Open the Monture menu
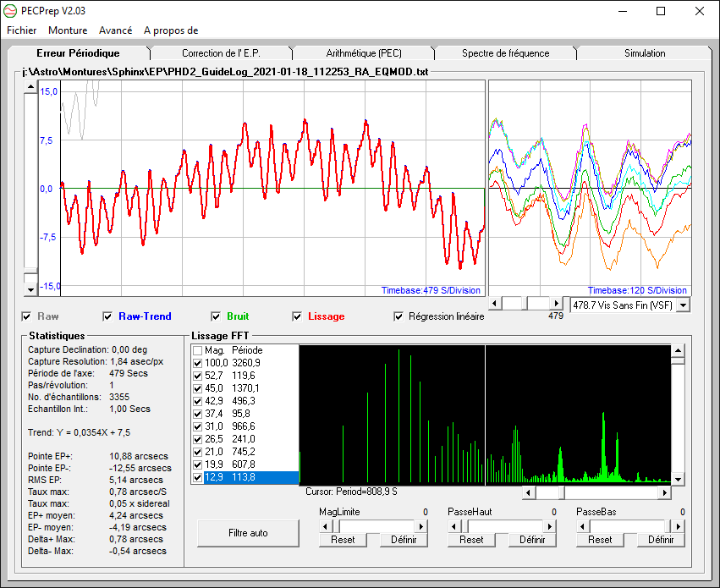The width and height of the screenshot is (720, 588). pos(68,30)
